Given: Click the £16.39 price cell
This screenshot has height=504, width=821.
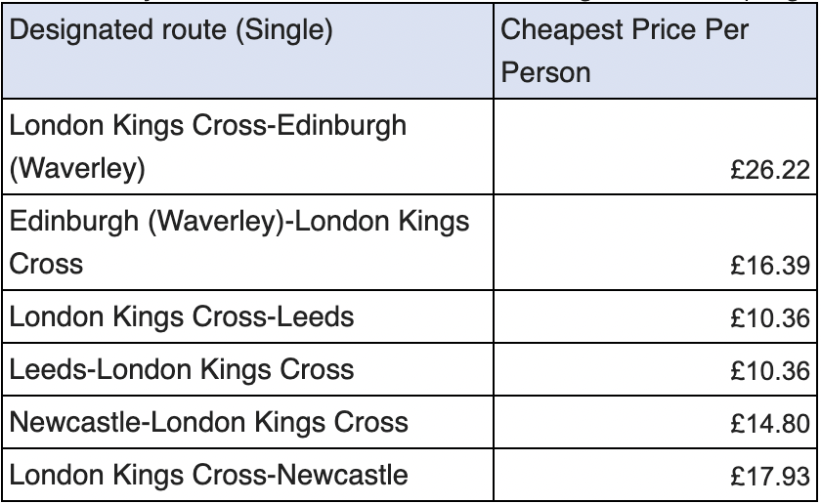Looking at the screenshot, I should click(655, 242).
